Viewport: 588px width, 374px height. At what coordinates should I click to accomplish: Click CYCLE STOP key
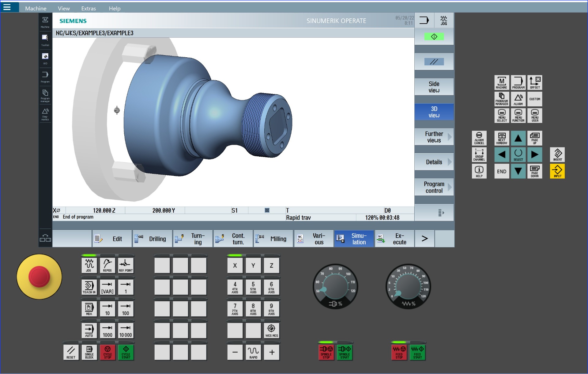pyautogui.click(x=107, y=353)
